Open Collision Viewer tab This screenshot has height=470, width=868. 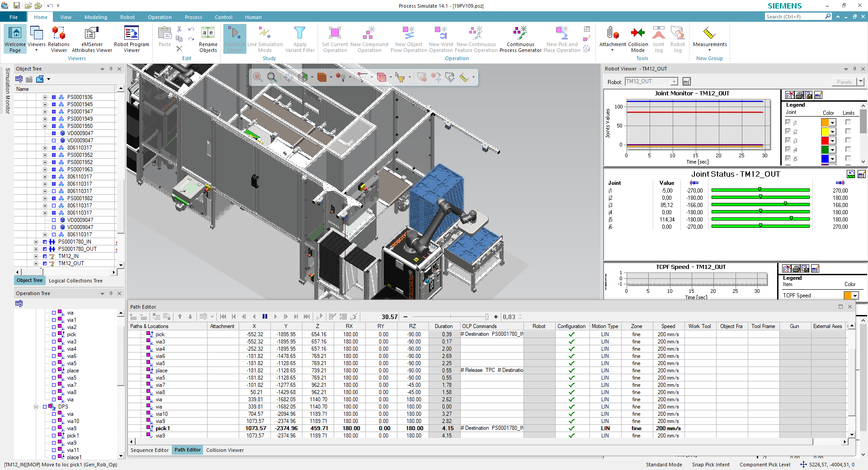pyautogui.click(x=225, y=450)
